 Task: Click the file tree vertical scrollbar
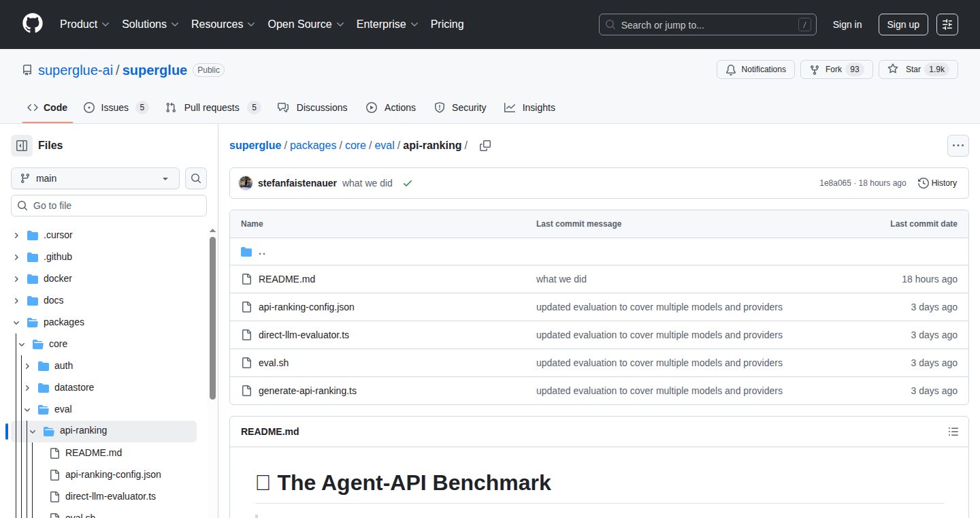click(212, 317)
